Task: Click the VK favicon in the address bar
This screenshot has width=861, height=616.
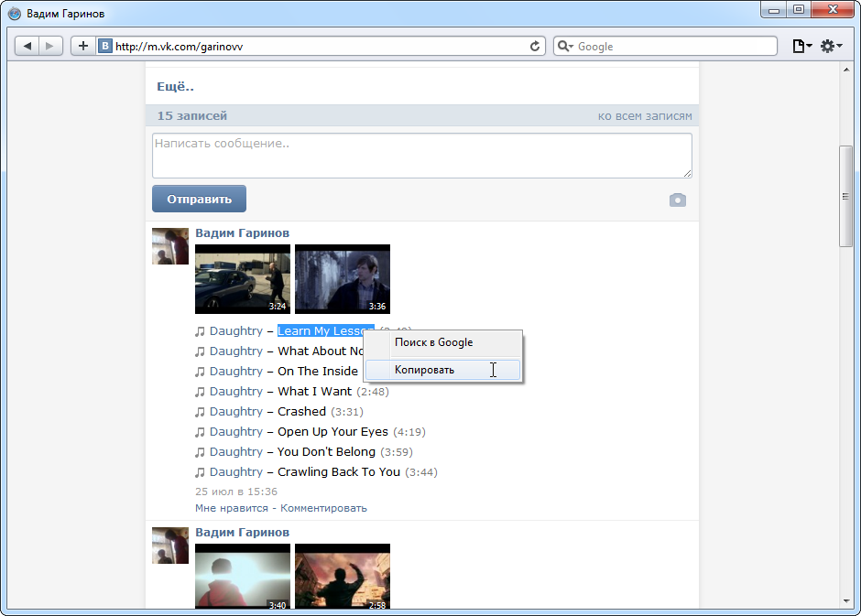Action: (x=105, y=46)
